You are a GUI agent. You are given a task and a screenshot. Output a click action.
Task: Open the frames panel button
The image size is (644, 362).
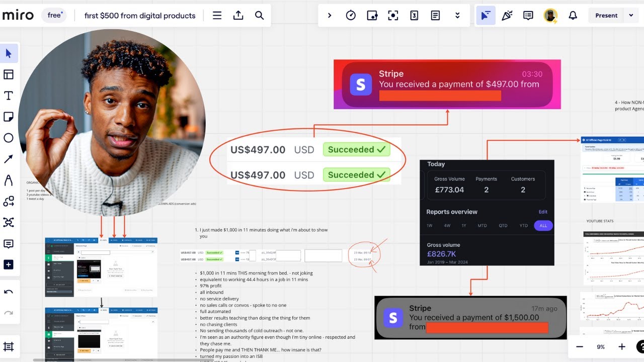[x=9, y=346]
